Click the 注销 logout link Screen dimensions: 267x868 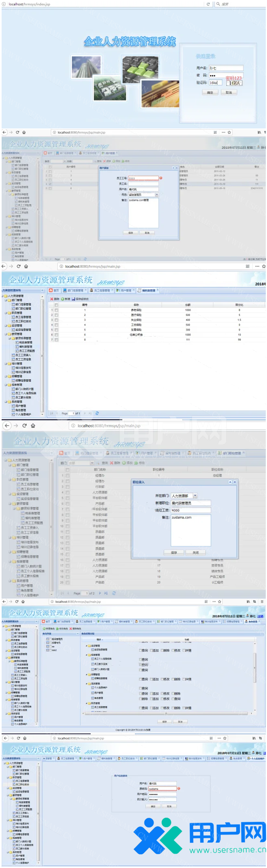click(260, 616)
